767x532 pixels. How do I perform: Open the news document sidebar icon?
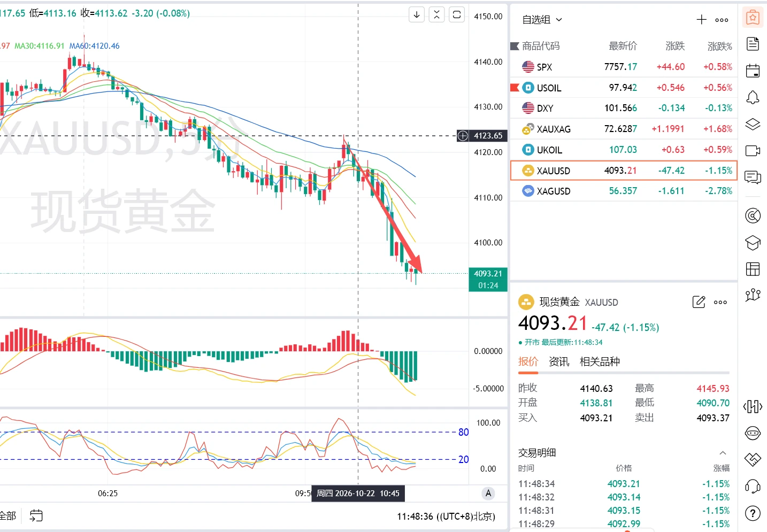[x=753, y=44]
